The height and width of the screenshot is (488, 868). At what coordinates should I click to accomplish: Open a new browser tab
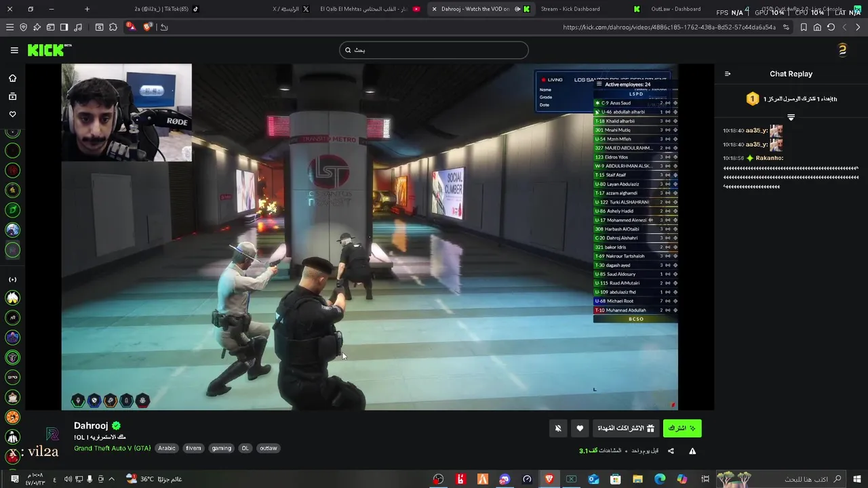(x=87, y=9)
